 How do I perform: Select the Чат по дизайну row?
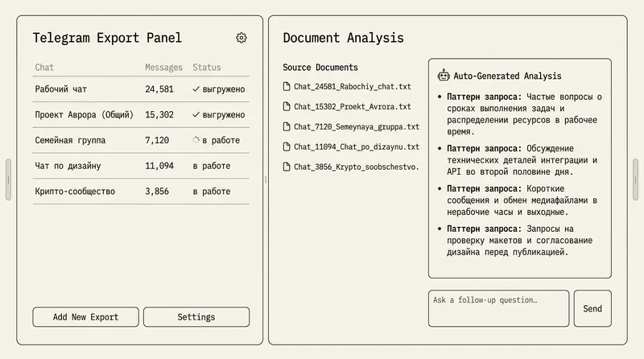141,166
